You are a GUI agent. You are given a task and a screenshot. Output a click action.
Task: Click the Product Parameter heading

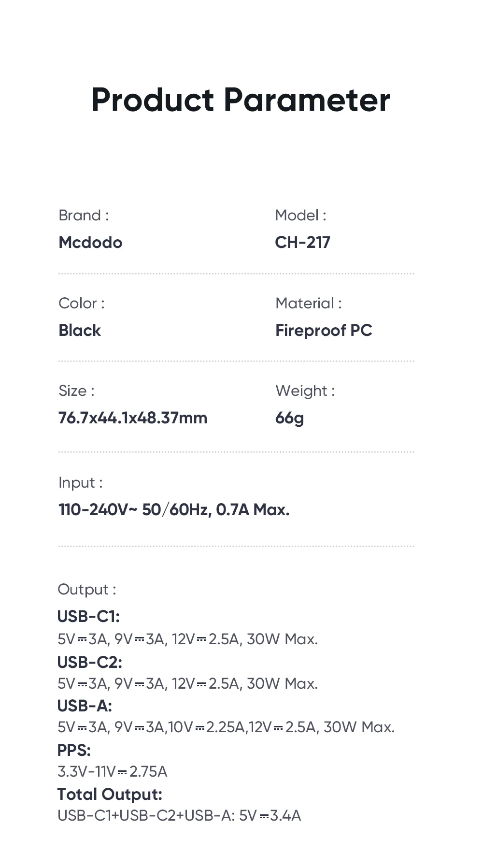click(x=241, y=100)
